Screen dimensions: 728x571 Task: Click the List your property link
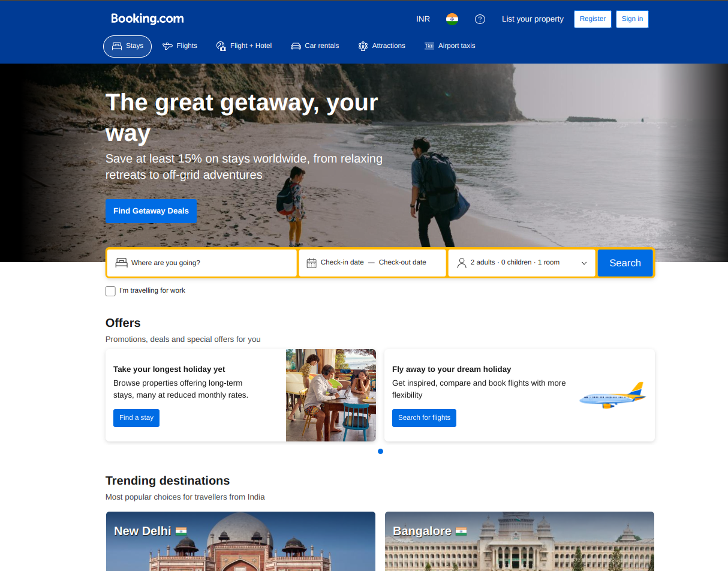533,19
